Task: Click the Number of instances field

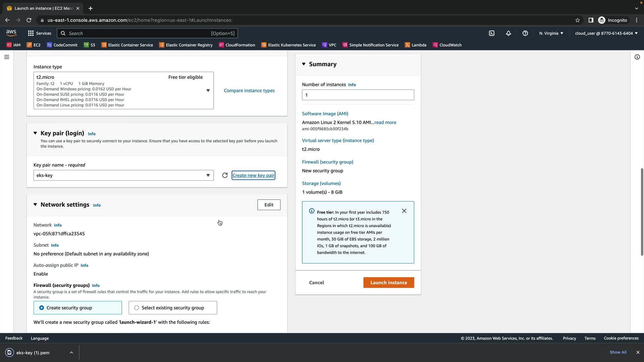Action: [358, 95]
